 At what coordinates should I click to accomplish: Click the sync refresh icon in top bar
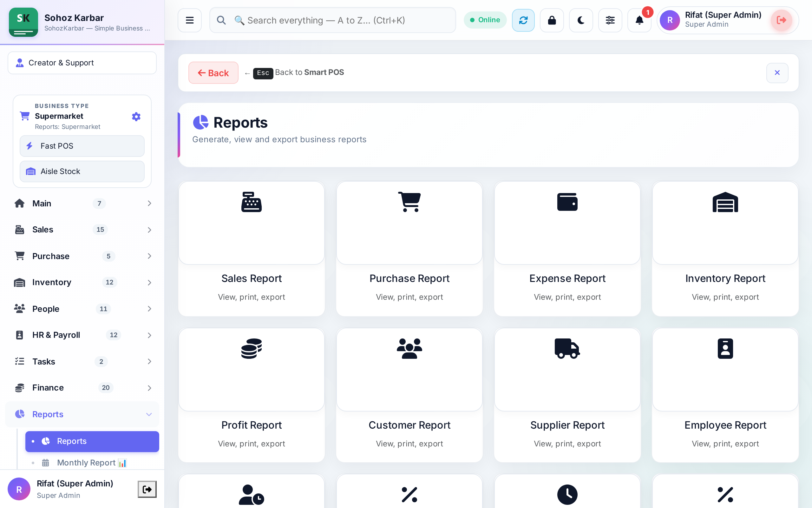point(523,20)
